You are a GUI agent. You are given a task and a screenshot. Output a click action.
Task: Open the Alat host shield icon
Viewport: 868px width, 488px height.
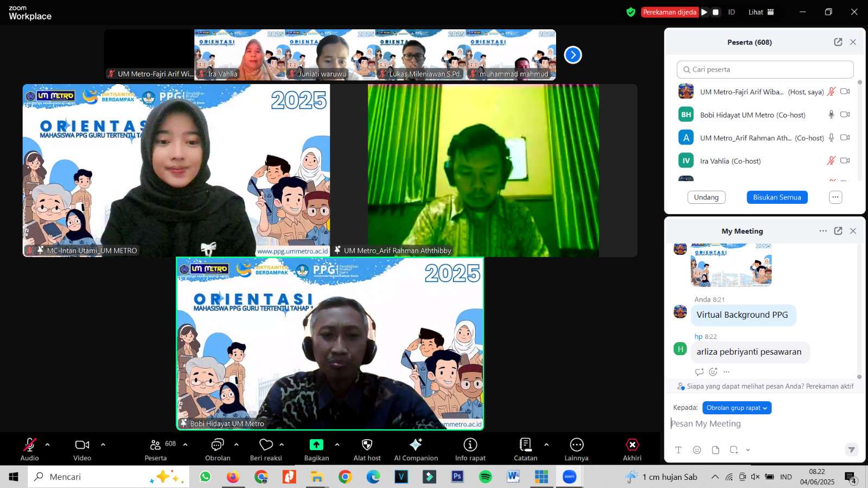point(367,445)
